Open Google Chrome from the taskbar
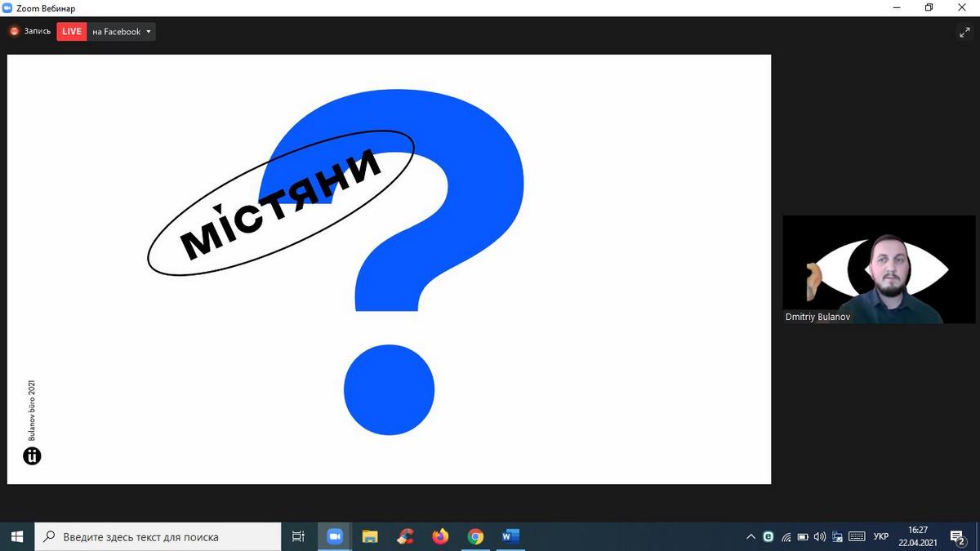The image size is (980, 551). click(475, 537)
